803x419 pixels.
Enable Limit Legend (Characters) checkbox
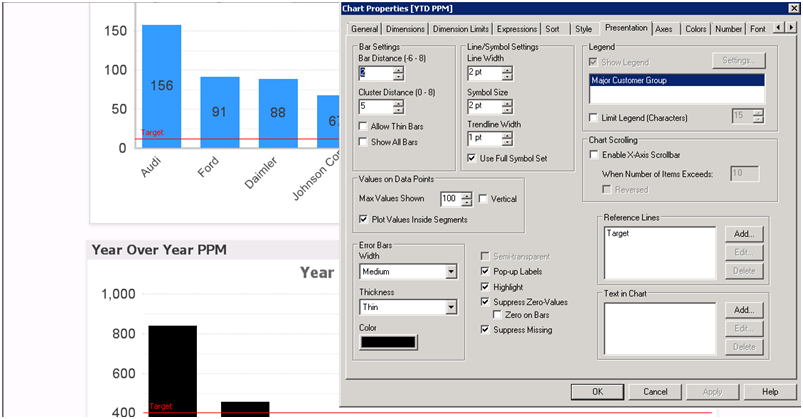click(x=593, y=118)
